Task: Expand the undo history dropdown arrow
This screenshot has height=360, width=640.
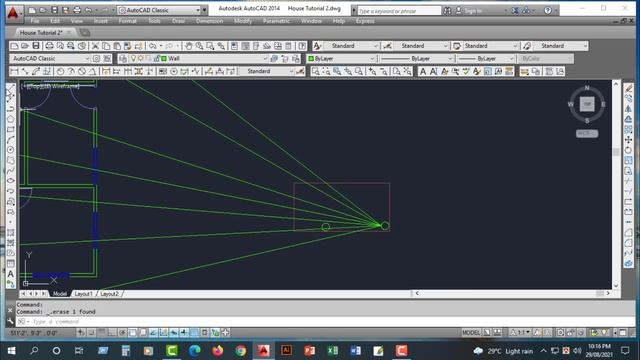Action: [x=161, y=46]
